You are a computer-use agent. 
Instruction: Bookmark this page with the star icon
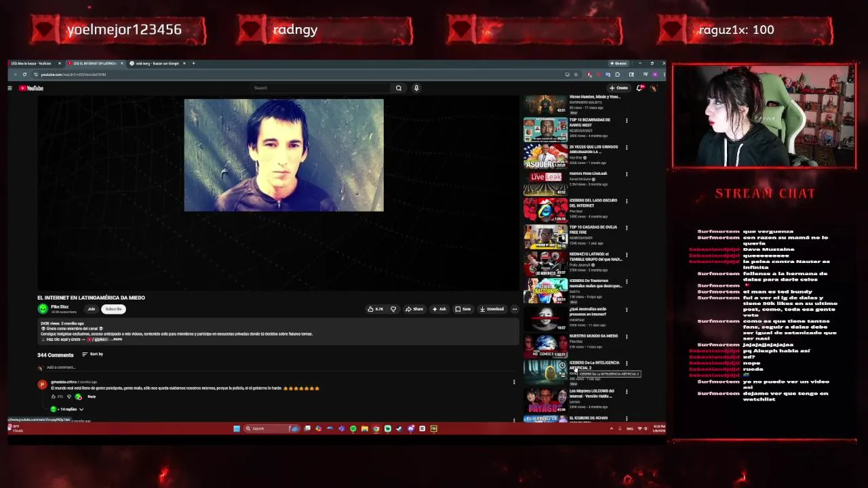[x=576, y=75]
